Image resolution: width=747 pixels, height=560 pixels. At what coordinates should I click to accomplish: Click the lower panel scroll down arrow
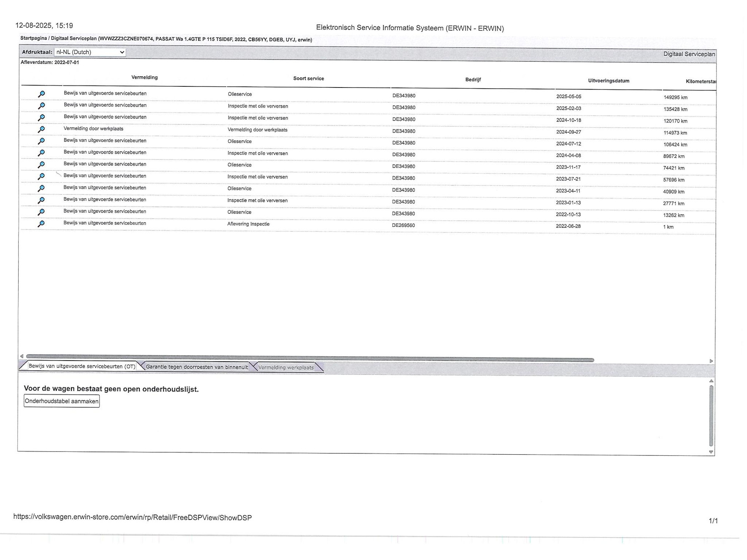tap(711, 452)
